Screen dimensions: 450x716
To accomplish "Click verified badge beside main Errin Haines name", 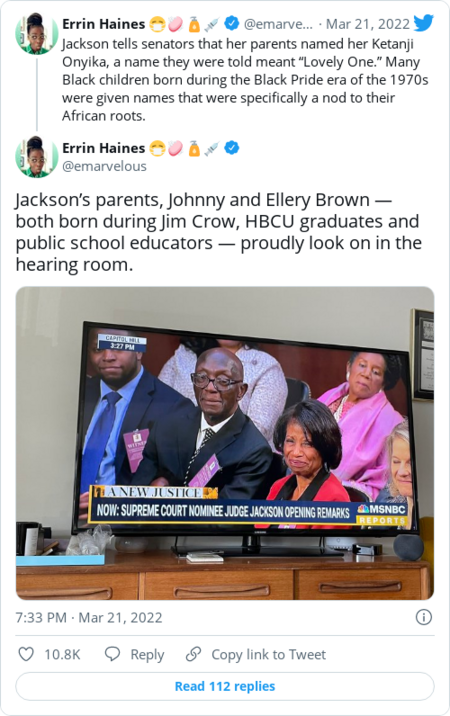I will point(232,148).
